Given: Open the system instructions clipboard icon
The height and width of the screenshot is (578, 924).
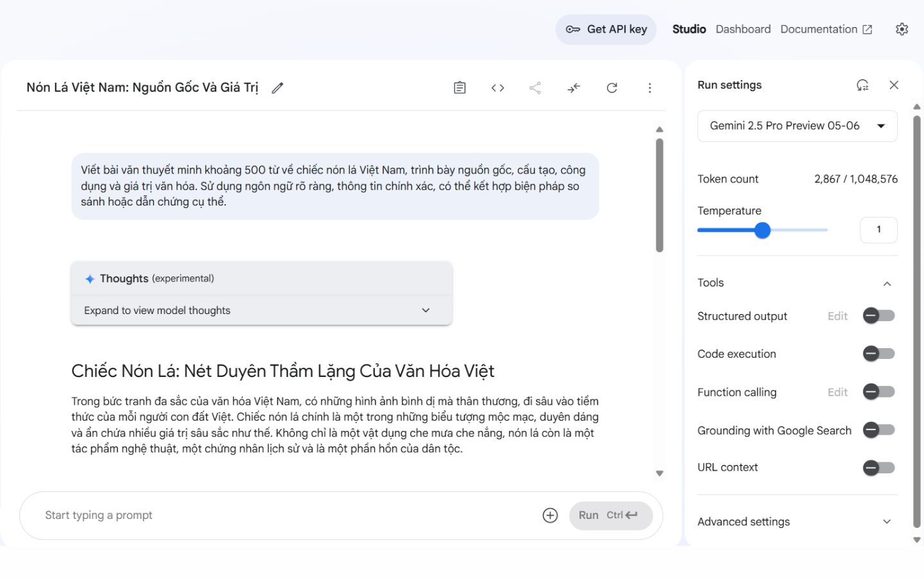Looking at the screenshot, I should [459, 87].
